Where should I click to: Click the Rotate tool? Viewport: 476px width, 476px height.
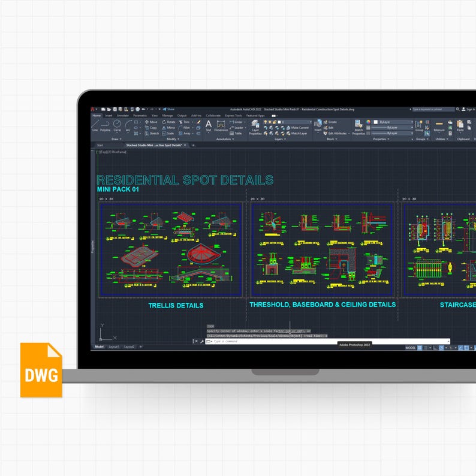pyautogui.click(x=169, y=122)
